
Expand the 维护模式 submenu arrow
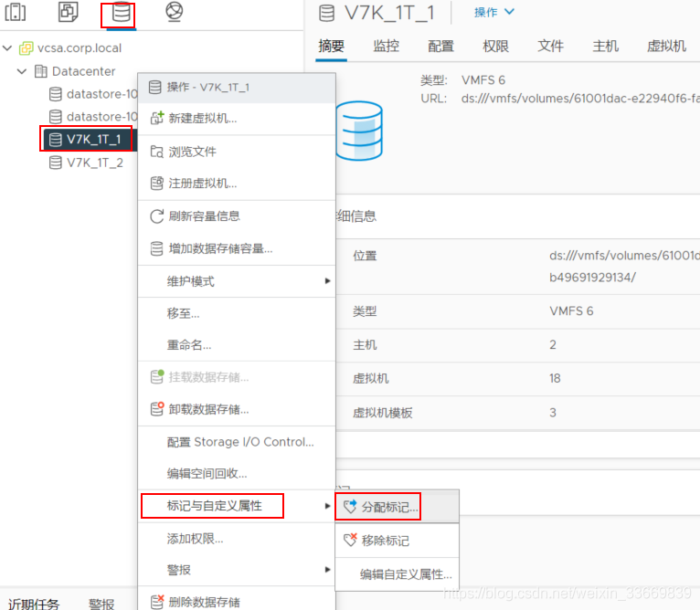328,281
